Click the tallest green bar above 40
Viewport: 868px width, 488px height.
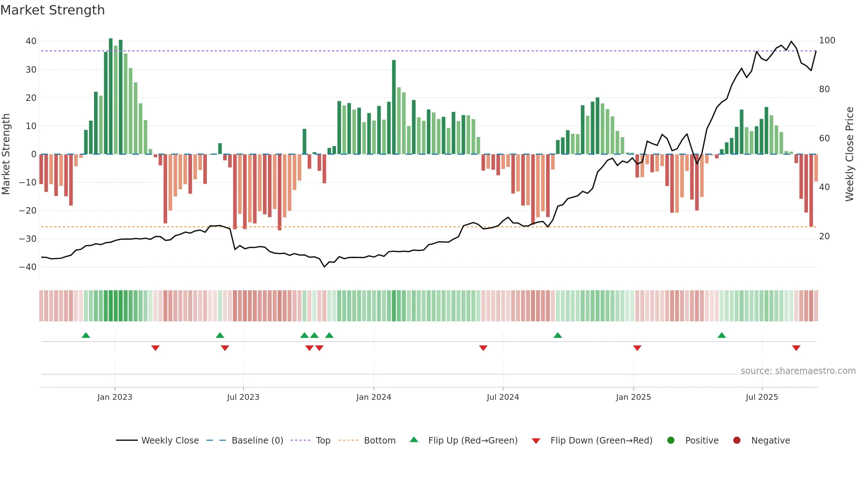111,96
